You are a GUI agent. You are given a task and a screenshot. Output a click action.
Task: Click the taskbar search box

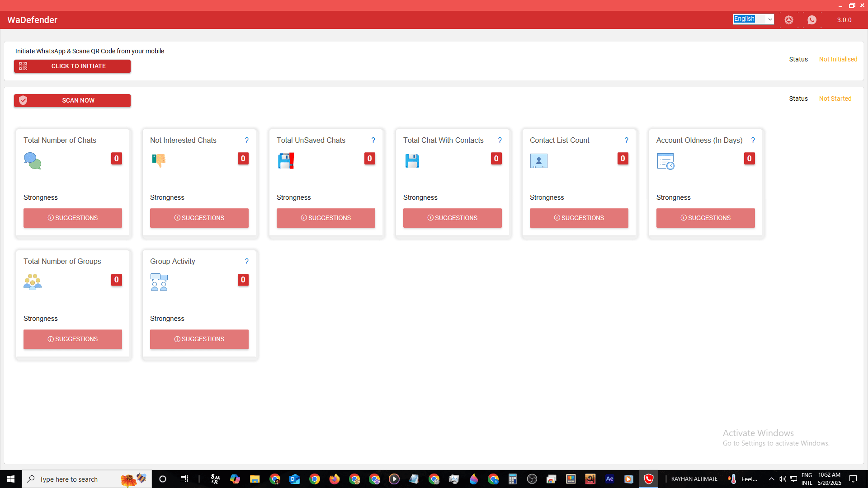coord(87,479)
